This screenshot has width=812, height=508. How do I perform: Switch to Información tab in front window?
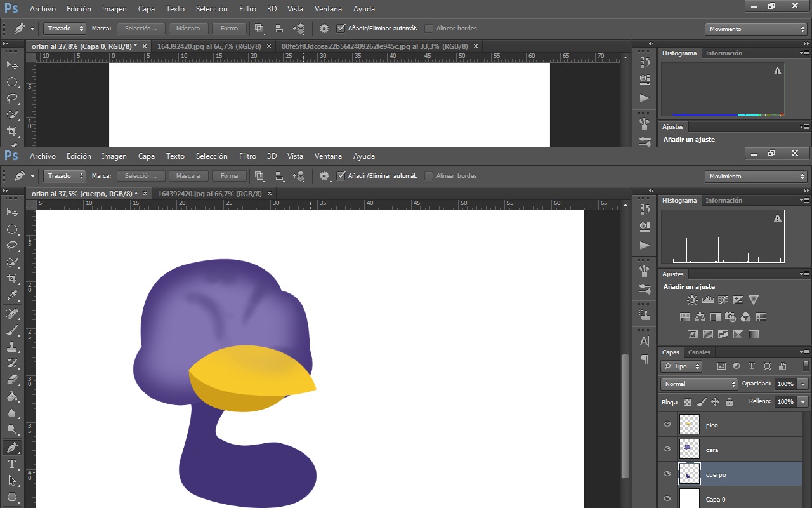[x=724, y=201]
